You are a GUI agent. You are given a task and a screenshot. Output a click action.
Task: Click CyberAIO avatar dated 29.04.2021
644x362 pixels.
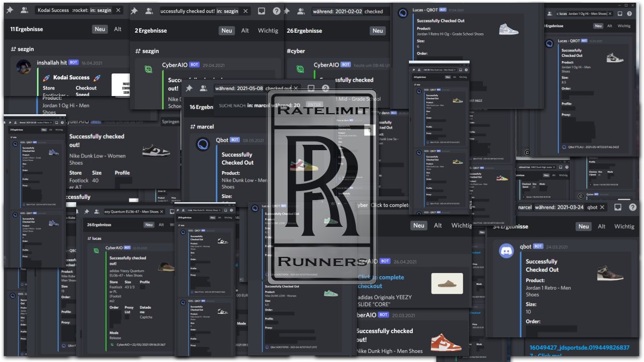click(149, 69)
